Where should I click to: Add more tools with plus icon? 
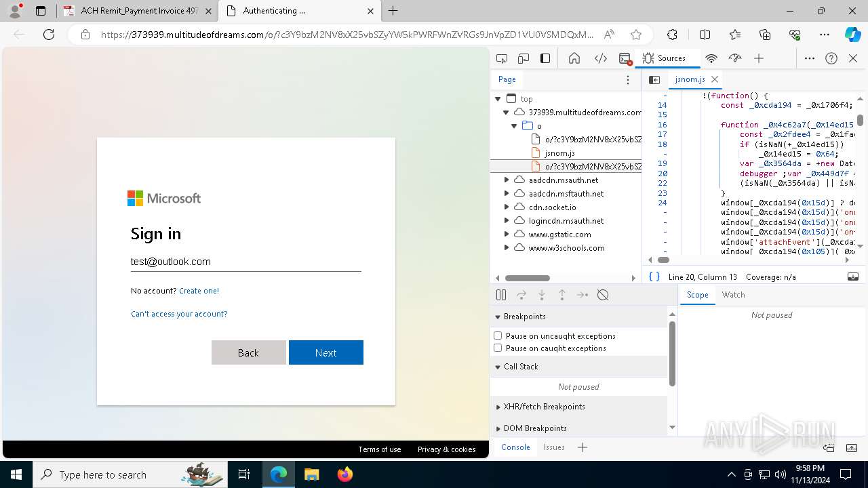click(759, 58)
